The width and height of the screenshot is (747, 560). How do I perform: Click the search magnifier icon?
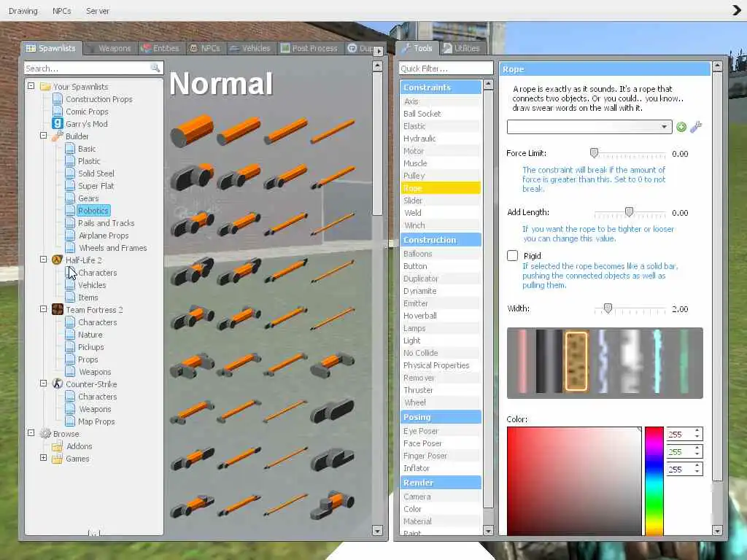coord(155,68)
